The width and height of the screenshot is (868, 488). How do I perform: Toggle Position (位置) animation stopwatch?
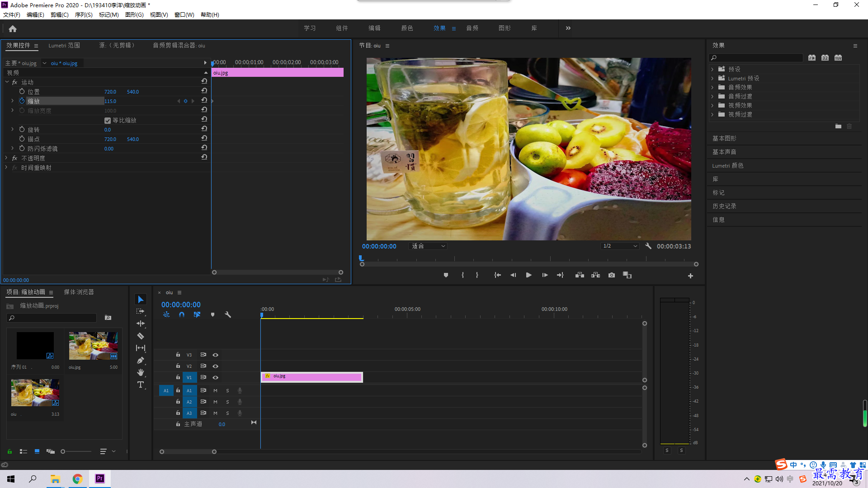coord(22,91)
